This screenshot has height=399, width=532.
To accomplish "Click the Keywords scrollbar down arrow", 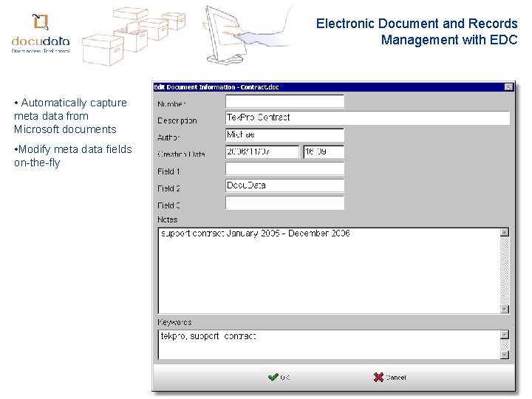I will coord(505,355).
